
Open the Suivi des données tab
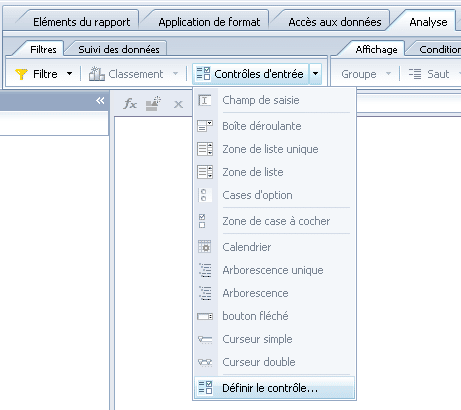(119, 49)
